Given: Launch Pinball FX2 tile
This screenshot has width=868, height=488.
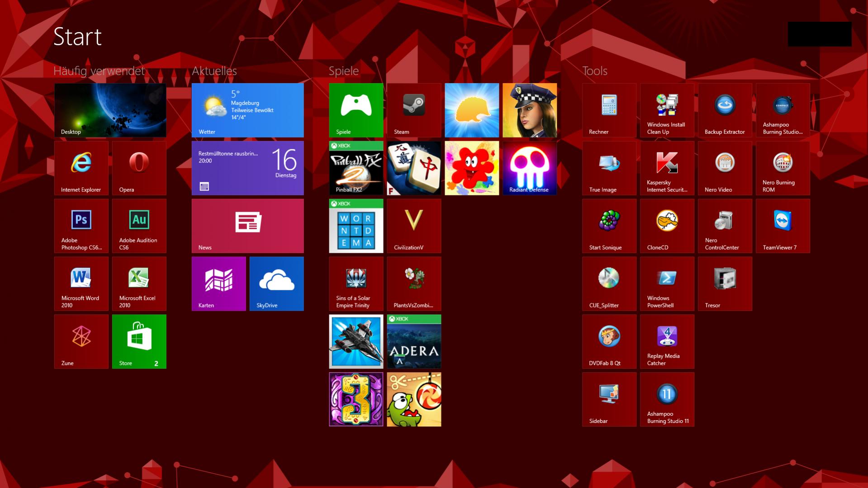Looking at the screenshot, I should click(x=356, y=168).
